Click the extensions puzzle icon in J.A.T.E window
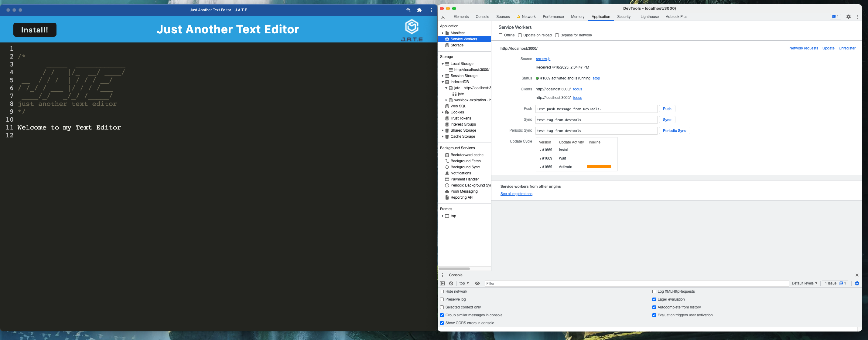The width and height of the screenshot is (868, 340). [419, 10]
